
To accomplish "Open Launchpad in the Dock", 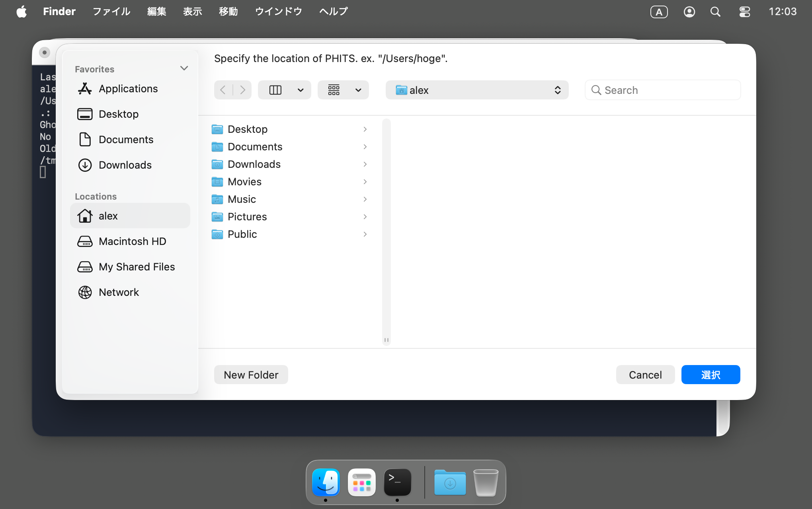I will point(361,482).
